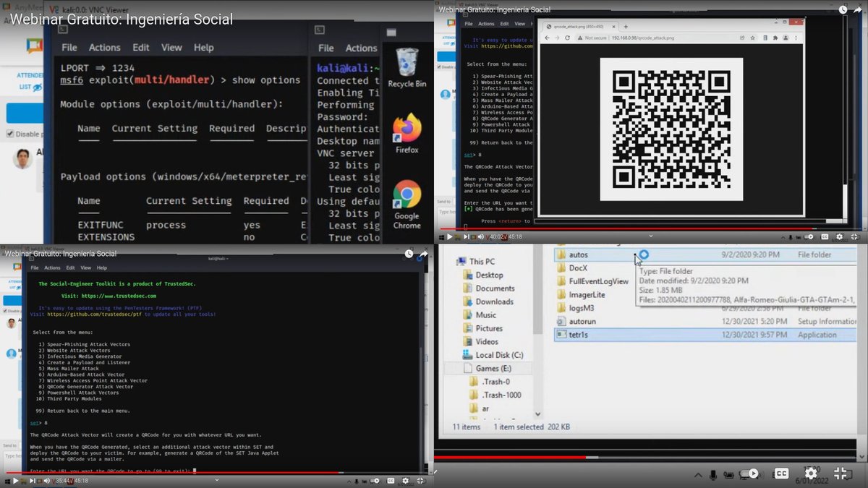Toggle autoplay switch in the 40:02 player
This screenshot has width=868, height=488.
pyautogui.click(x=810, y=236)
